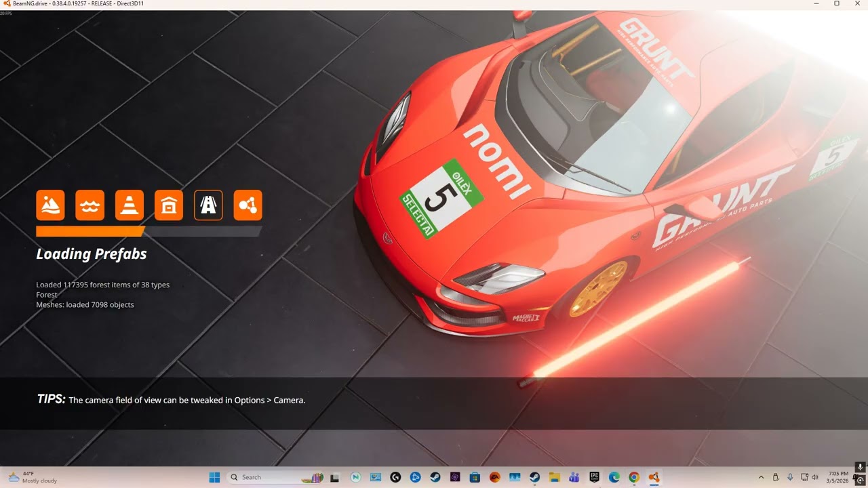This screenshot has width=868, height=488.
Task: Open Logitech G HUB from the taskbar
Action: pyautogui.click(x=395, y=477)
